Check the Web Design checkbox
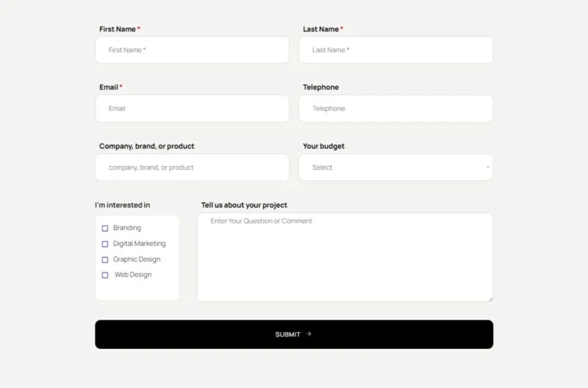Viewport: 588px width, 388px height. pyautogui.click(x=105, y=275)
